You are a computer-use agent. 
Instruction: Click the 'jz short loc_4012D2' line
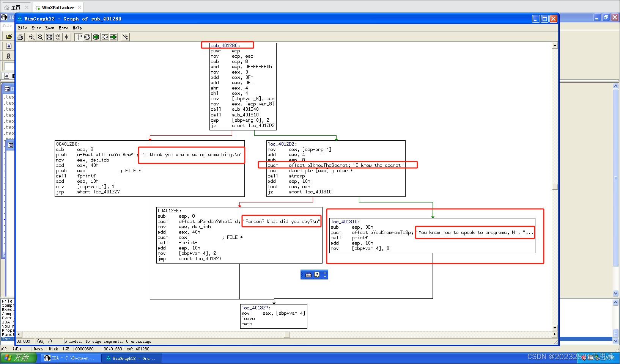[x=243, y=126]
